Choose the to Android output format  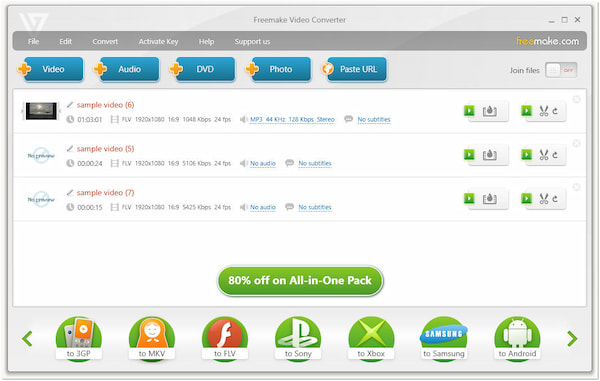pos(517,339)
